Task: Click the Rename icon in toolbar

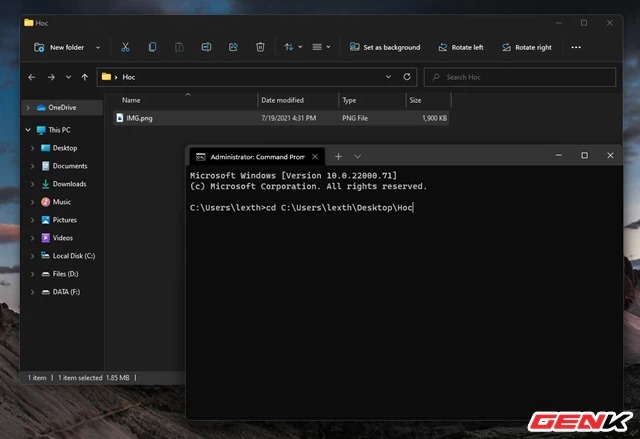Action: coord(206,47)
